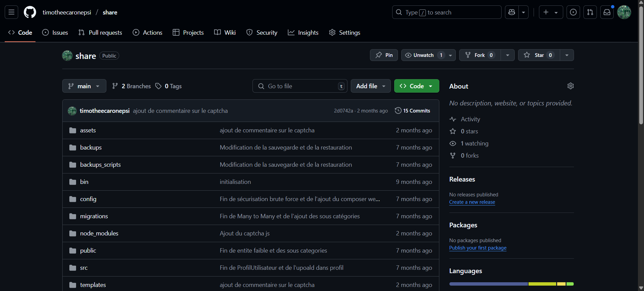Open the notifications inbox icon
This screenshot has width=644, height=291.
point(607,12)
